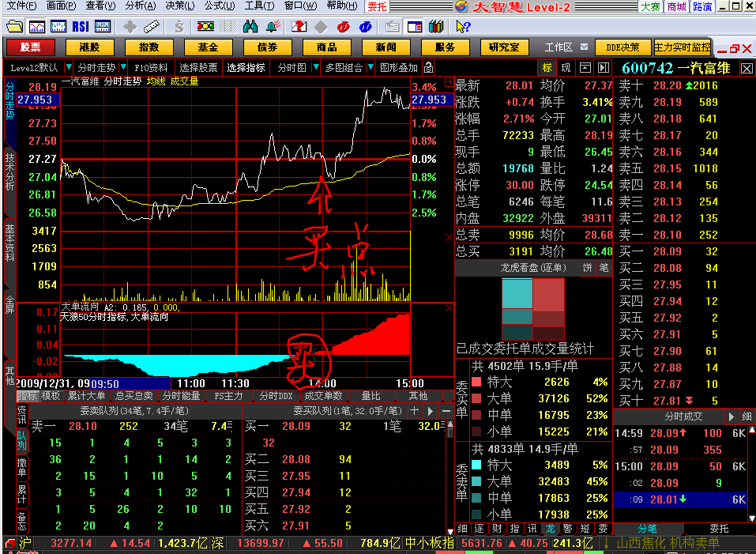Click the red circular D icon
This screenshot has width=756, height=554.
tap(344, 27)
